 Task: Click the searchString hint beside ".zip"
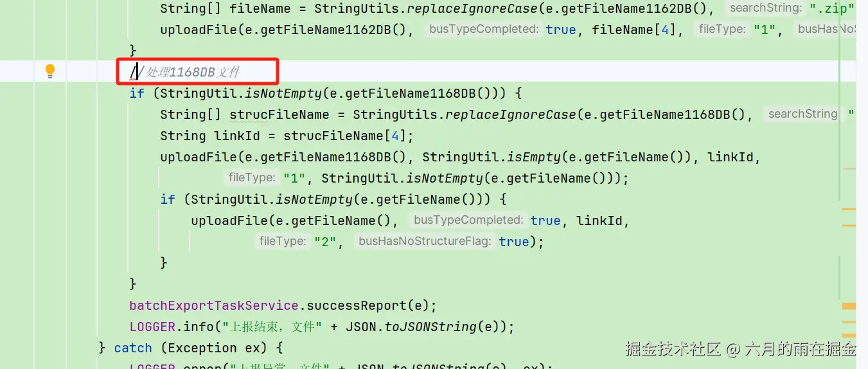tap(766, 8)
